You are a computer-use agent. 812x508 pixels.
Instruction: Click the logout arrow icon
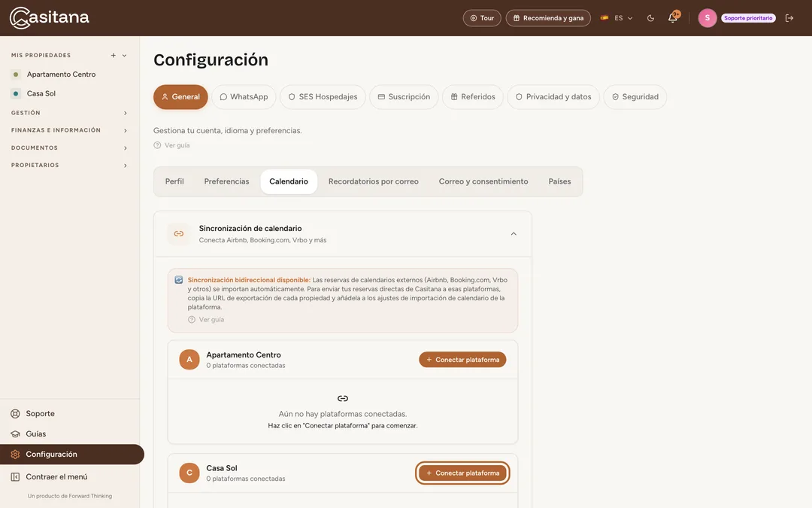tap(789, 18)
